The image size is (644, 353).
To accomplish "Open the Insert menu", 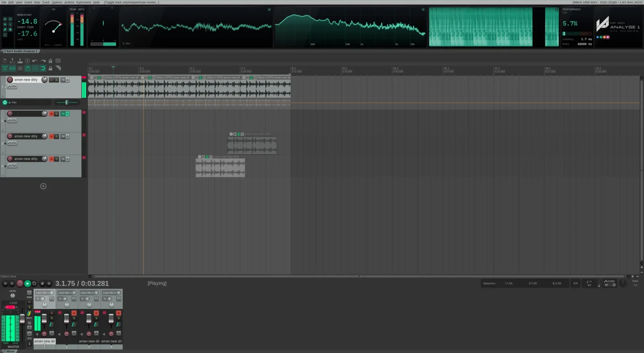I will coord(28,2).
